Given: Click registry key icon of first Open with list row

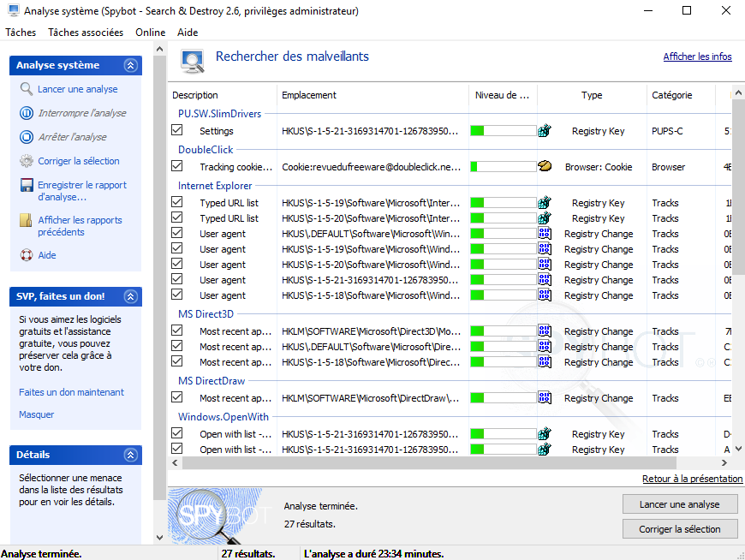Looking at the screenshot, I should click(x=545, y=433).
